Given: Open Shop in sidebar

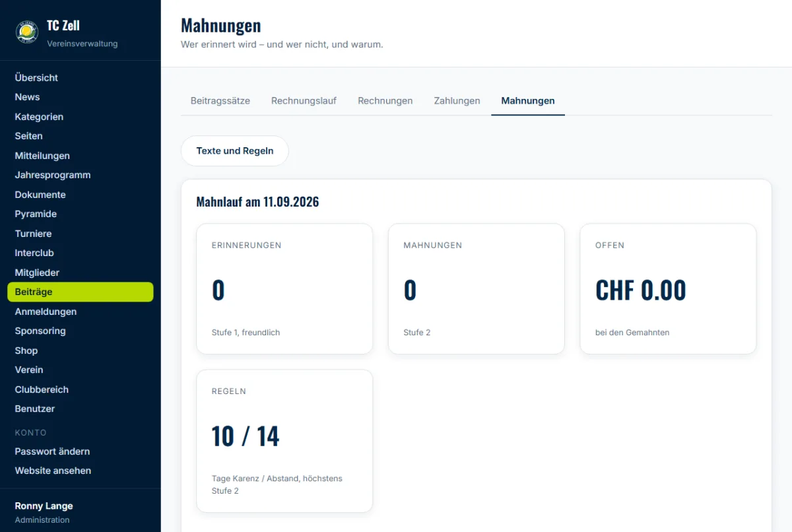Looking at the screenshot, I should coord(80,350).
